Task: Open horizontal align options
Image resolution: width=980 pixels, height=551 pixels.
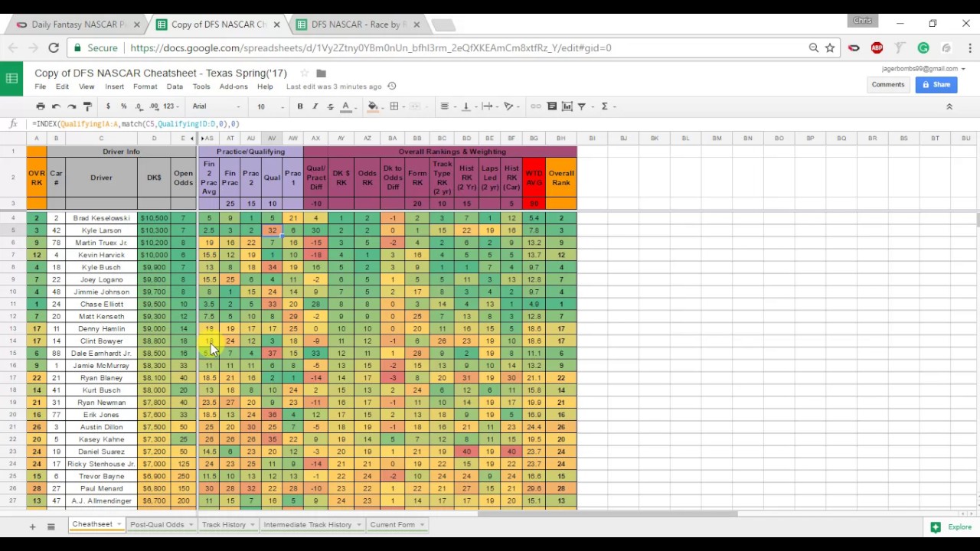Action: tap(445, 106)
